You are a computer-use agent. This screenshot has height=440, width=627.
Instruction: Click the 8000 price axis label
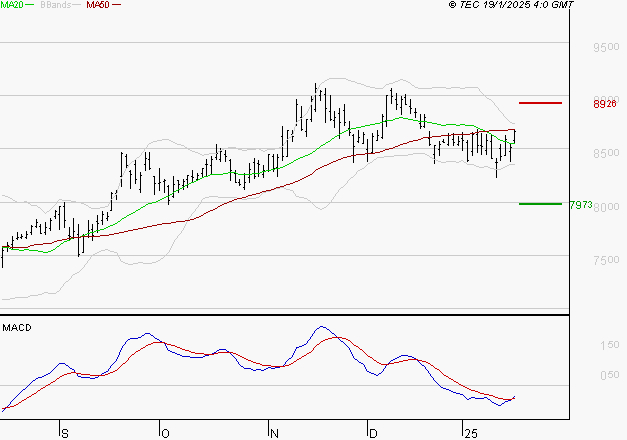coord(607,207)
